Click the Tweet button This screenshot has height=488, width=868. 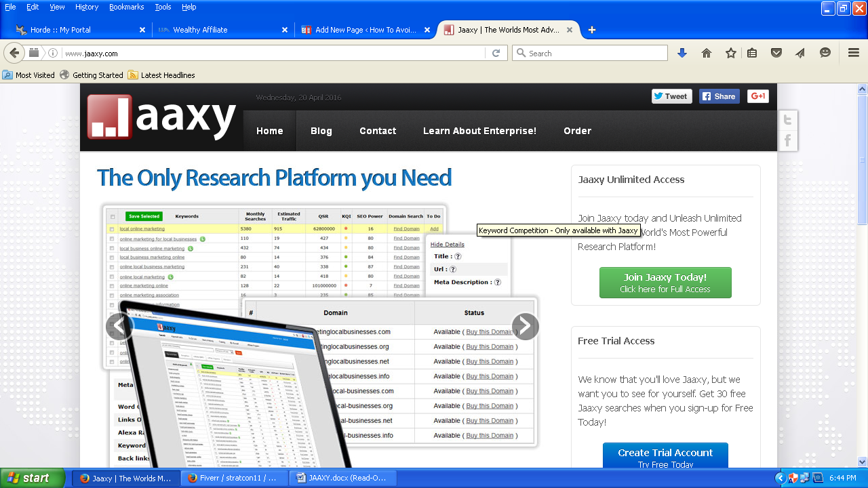tap(672, 96)
